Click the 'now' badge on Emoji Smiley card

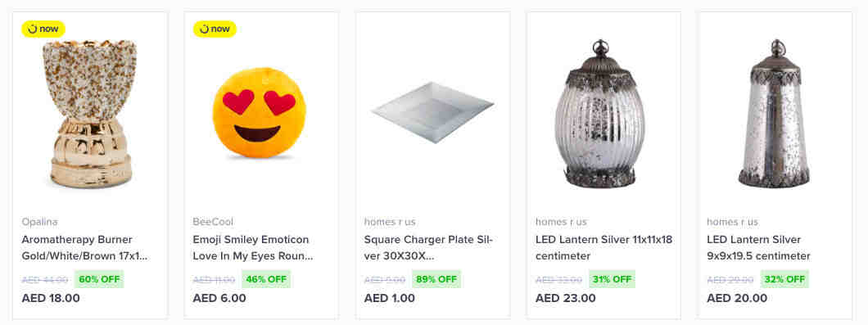215,29
